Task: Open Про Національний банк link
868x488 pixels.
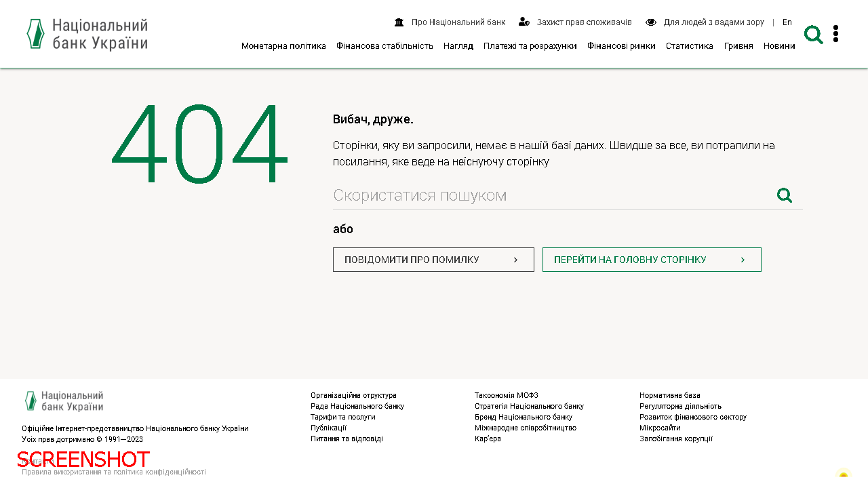Action: click(458, 22)
